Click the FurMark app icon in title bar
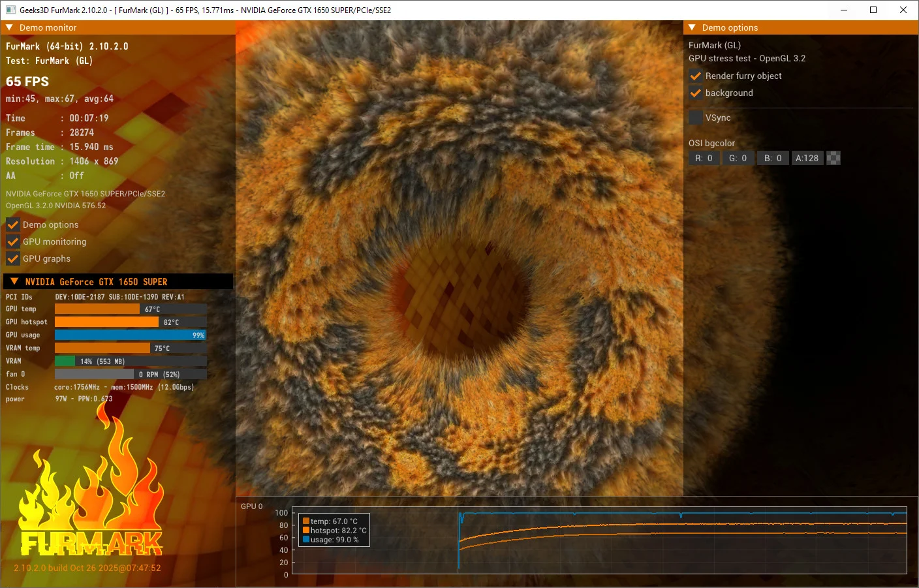This screenshot has height=588, width=919. pos(10,10)
